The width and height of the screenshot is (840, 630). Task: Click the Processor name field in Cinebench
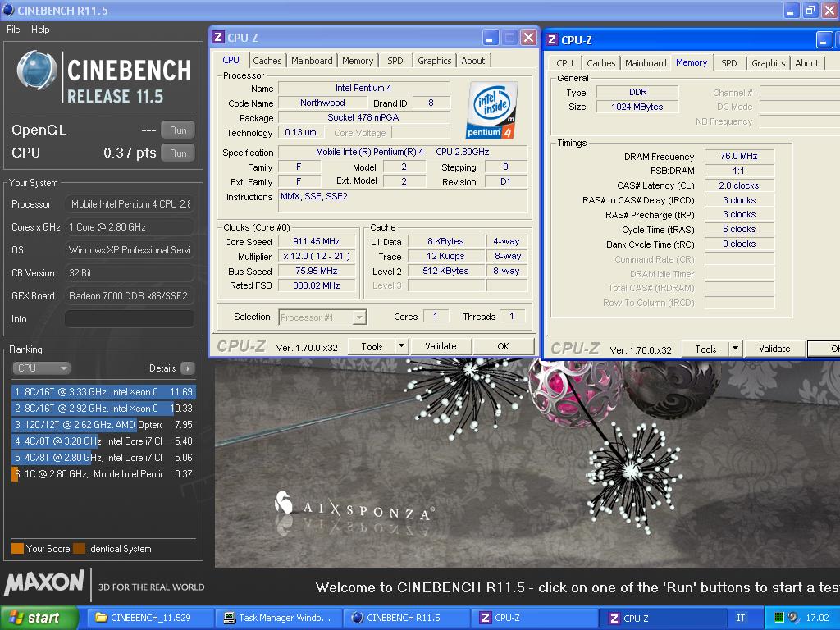click(129, 204)
